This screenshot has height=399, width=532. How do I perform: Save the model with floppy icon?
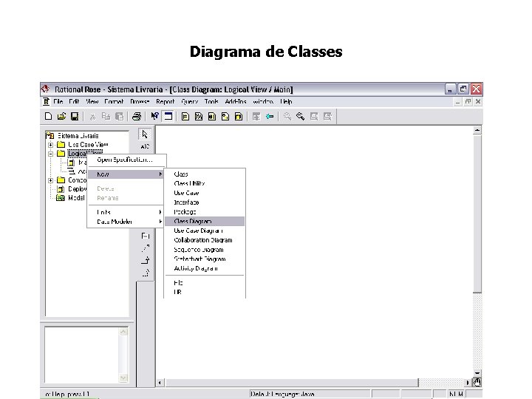[x=75, y=117]
